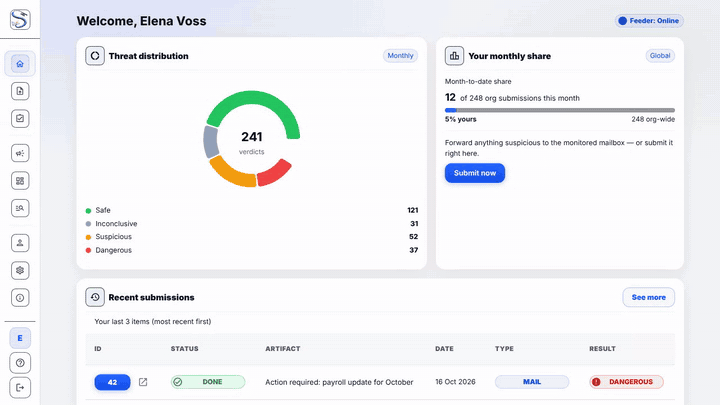This screenshot has height=405, width=720.
Task: Click the 'Welcome, Elena Voss' heading
Action: [141, 21]
